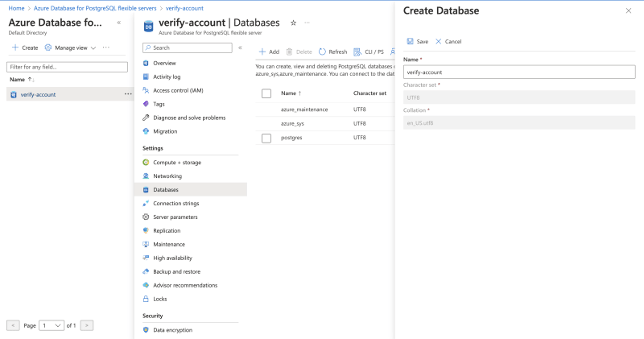This screenshot has width=644, height=339.
Task: Open ellipsis menu for verify-account row
Action: pos(128,94)
